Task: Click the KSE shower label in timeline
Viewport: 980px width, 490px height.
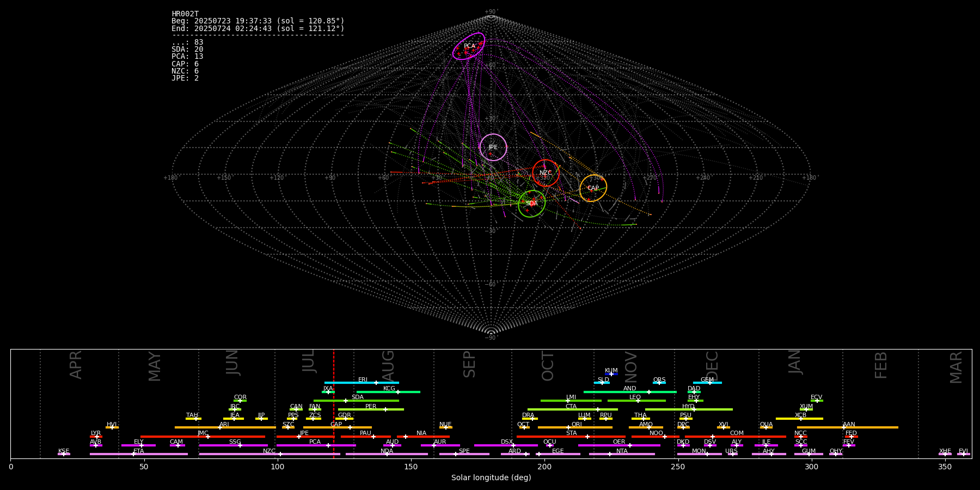Action: click(x=64, y=451)
